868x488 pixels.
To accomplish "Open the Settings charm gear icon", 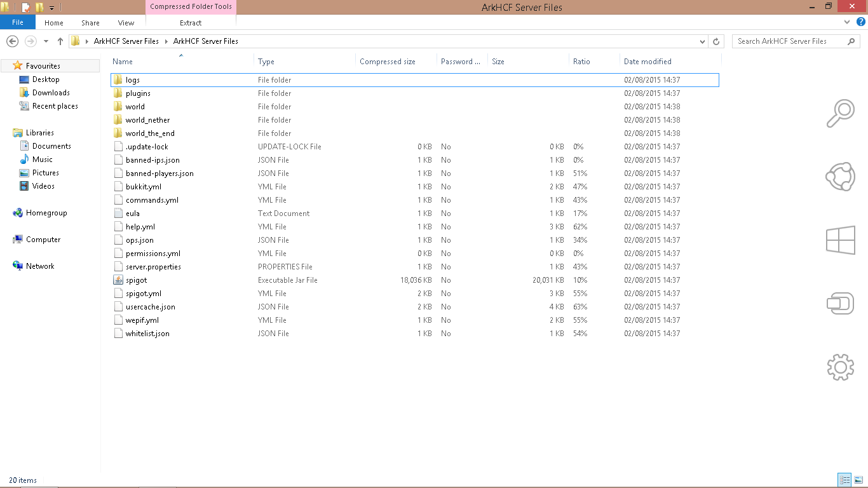I will (x=840, y=367).
